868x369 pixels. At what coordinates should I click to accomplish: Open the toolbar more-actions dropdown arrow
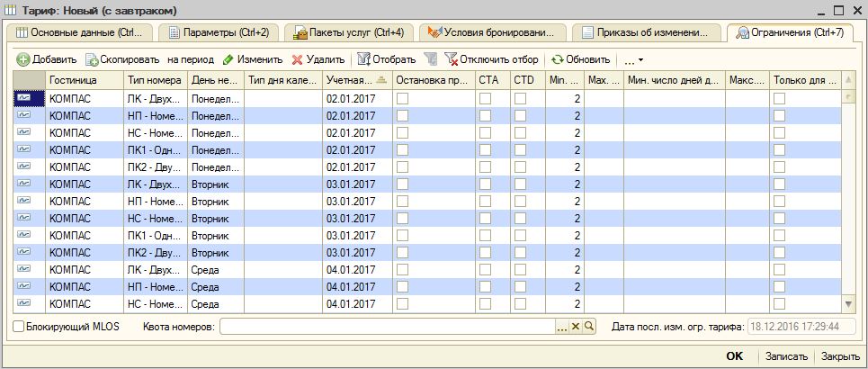tap(640, 59)
